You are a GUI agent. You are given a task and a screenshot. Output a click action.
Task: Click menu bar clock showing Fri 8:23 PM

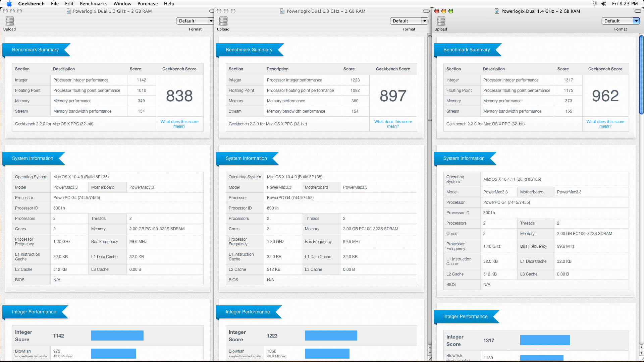(625, 4)
